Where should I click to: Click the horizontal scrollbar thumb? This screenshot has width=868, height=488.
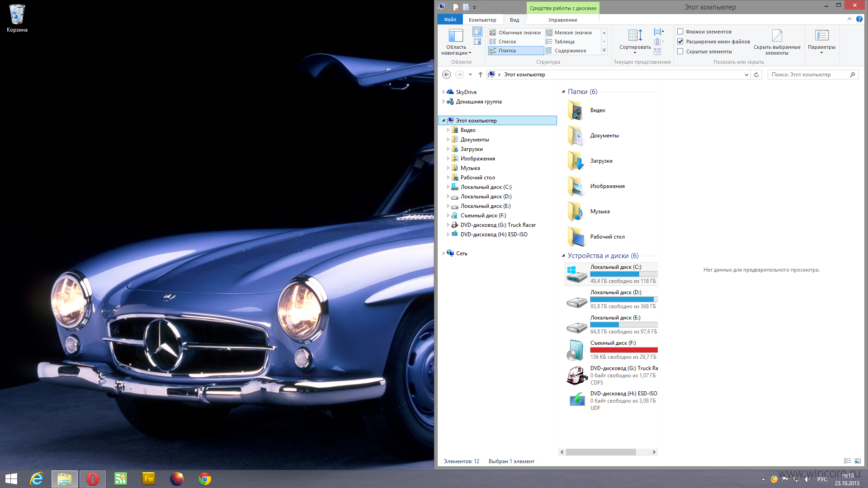coord(601,452)
